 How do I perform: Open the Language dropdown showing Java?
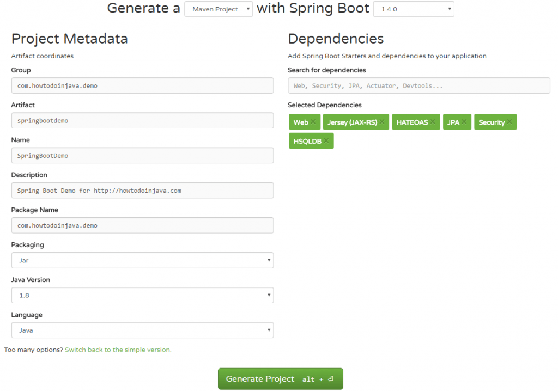point(142,330)
